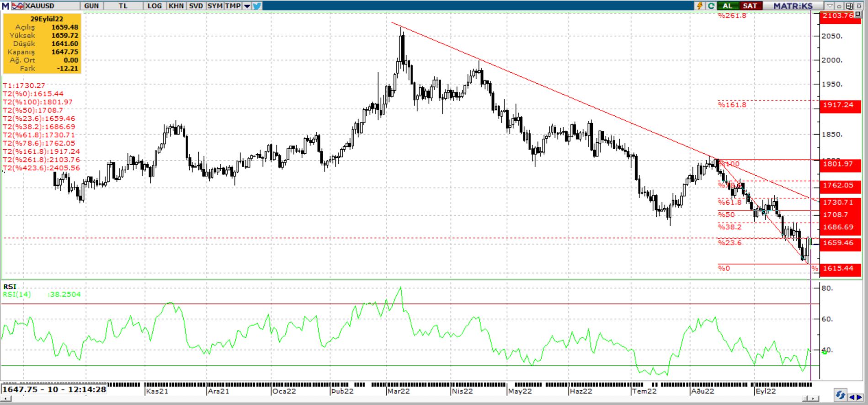Click the %0 Fibonacci level label

(x=724, y=269)
